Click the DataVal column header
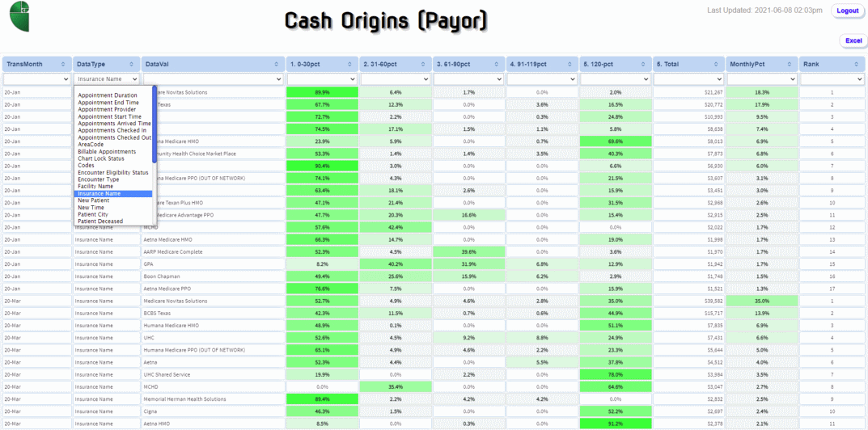Viewport: 868px width, 430px height. (x=213, y=65)
